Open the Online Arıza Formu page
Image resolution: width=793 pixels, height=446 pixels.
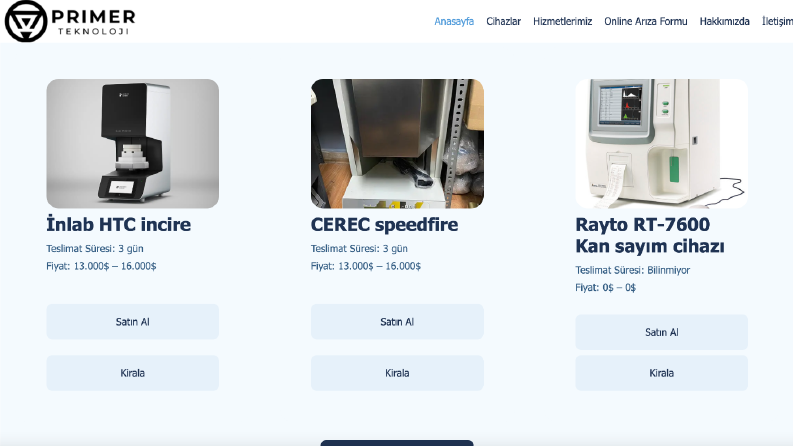[x=646, y=21]
